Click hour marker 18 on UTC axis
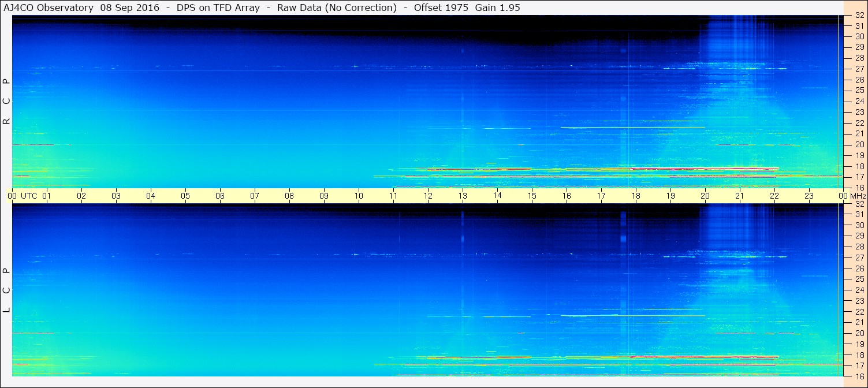Image resolution: width=868 pixels, height=388 pixels. point(636,196)
